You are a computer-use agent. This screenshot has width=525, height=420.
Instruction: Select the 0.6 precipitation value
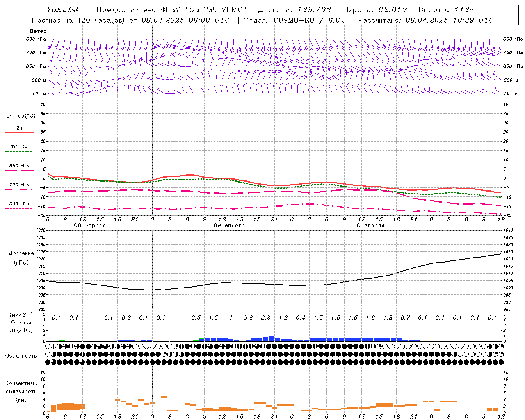click(x=248, y=318)
